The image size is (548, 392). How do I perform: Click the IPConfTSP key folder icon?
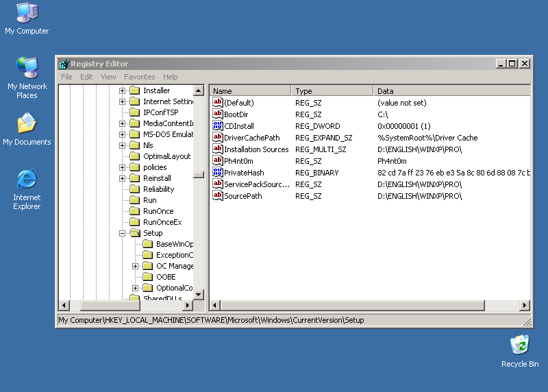(134, 112)
